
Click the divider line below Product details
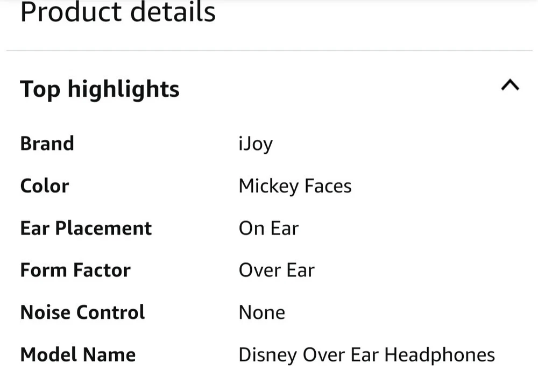[x=269, y=51]
